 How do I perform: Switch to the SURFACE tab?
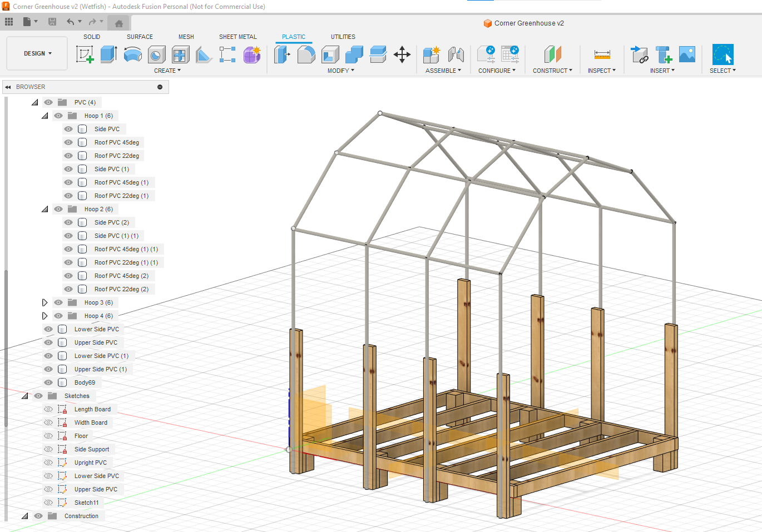coord(140,37)
